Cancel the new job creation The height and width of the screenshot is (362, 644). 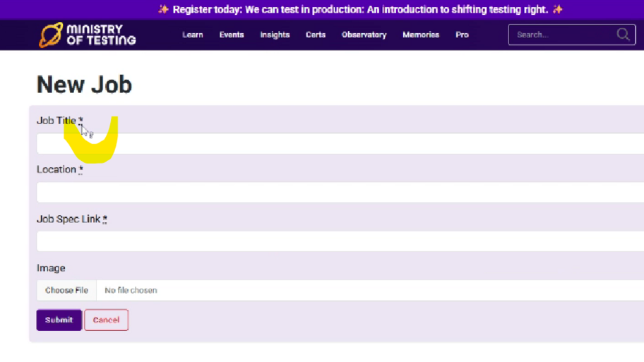coord(106,320)
